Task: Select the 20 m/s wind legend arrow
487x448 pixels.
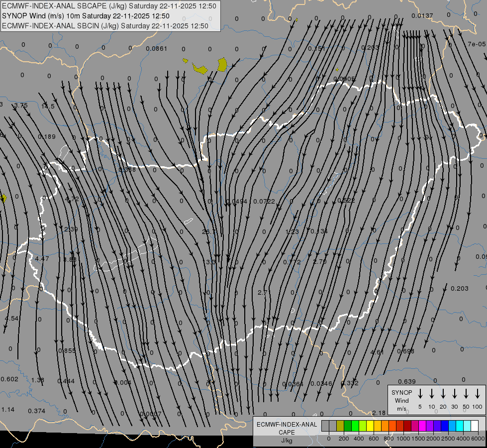Action: pos(443,394)
